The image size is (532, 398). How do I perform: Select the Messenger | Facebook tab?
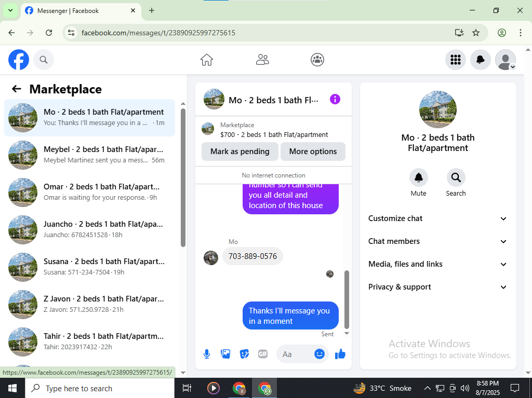[81, 11]
